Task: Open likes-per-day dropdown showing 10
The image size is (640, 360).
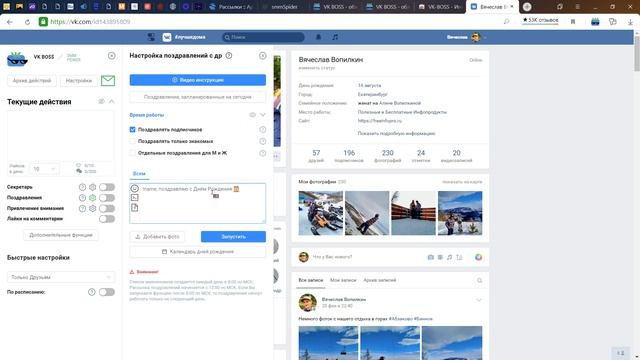Action: click(44, 169)
